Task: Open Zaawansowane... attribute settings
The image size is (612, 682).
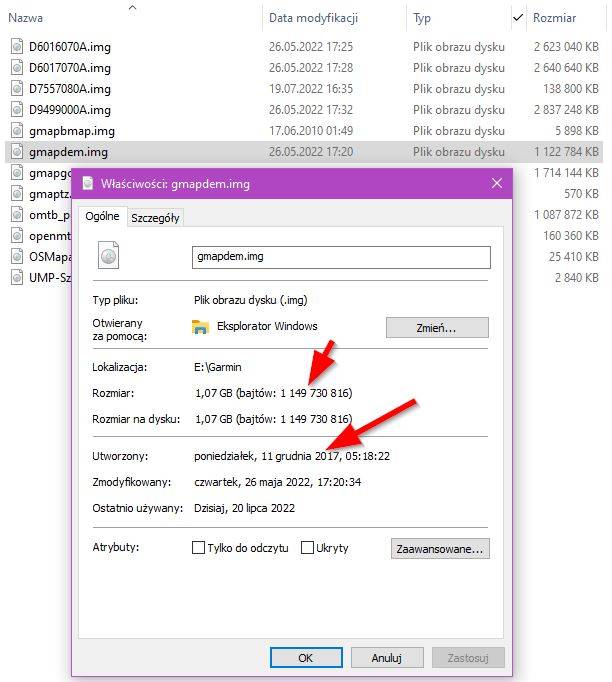Action: pos(439,548)
